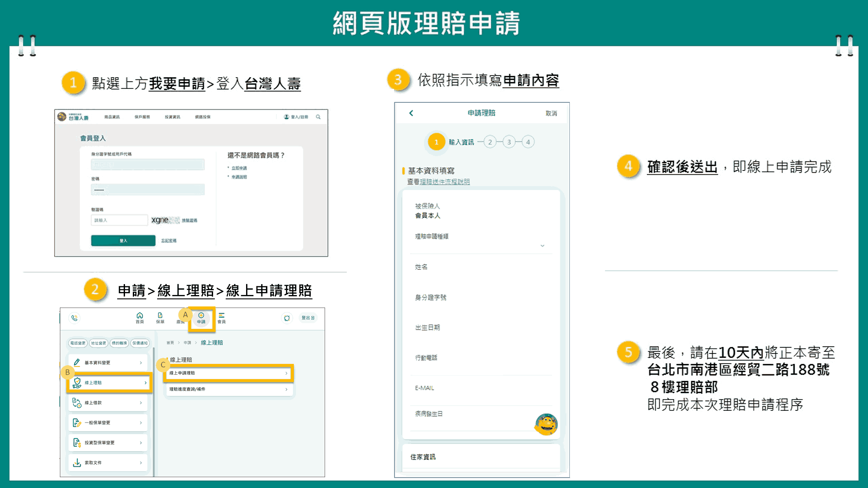Click the 登入/註冊 link in the header
Image resolution: width=868 pixels, height=488 pixels.
(x=299, y=117)
